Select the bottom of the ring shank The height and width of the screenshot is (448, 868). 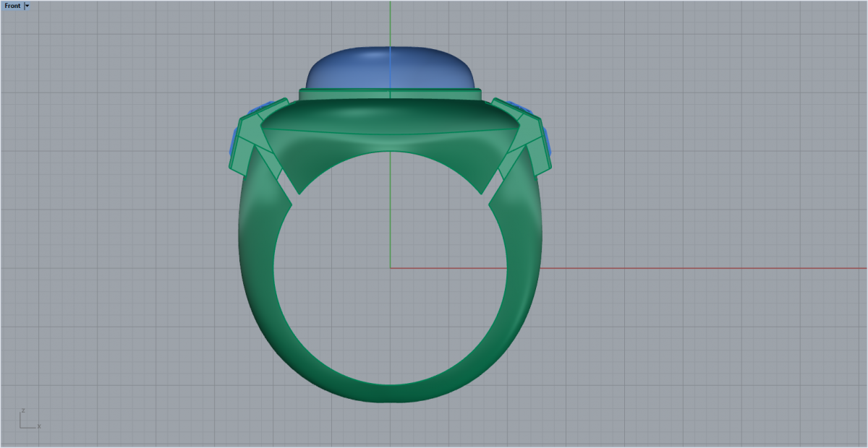point(391,393)
